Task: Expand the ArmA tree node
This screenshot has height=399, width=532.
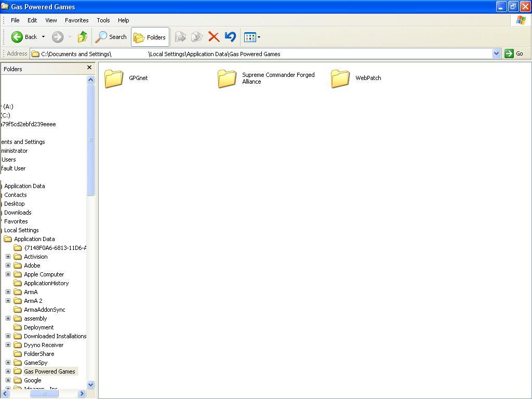Action: coord(8,292)
